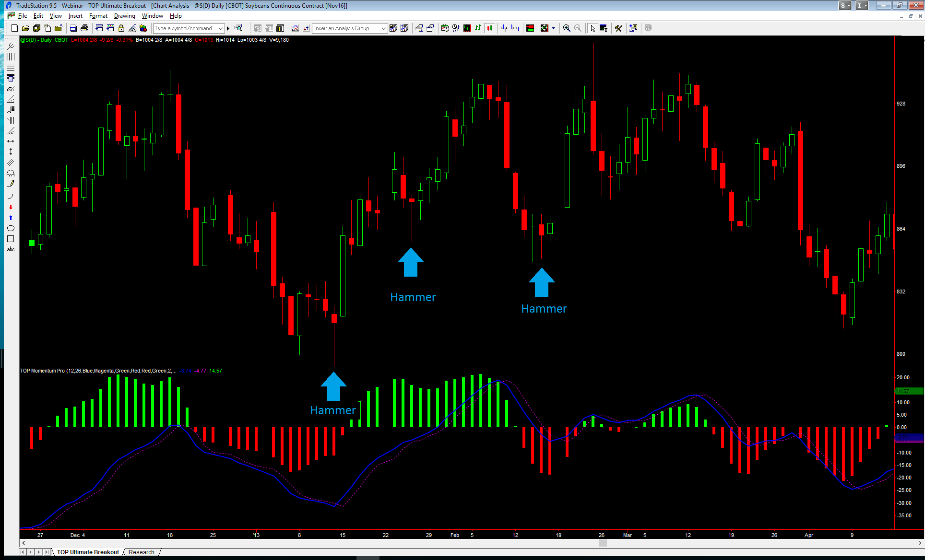This screenshot has width=925, height=560.
Task: Select the ellipse drawing tool
Action: point(11,228)
